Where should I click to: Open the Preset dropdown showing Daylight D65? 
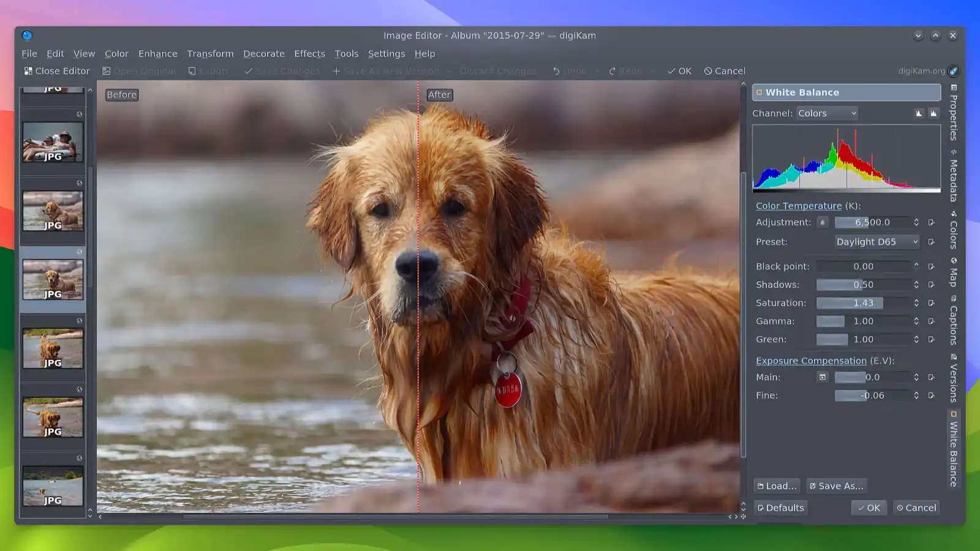click(x=877, y=242)
